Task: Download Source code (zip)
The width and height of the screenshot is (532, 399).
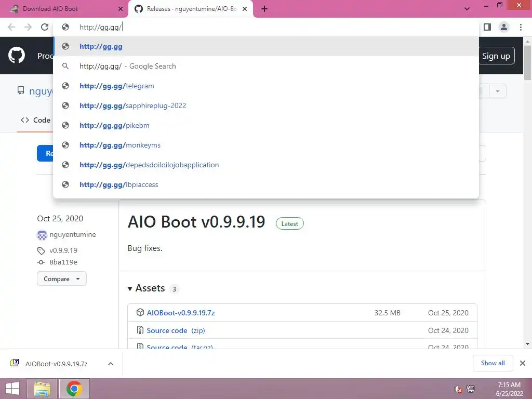Action: click(x=176, y=330)
